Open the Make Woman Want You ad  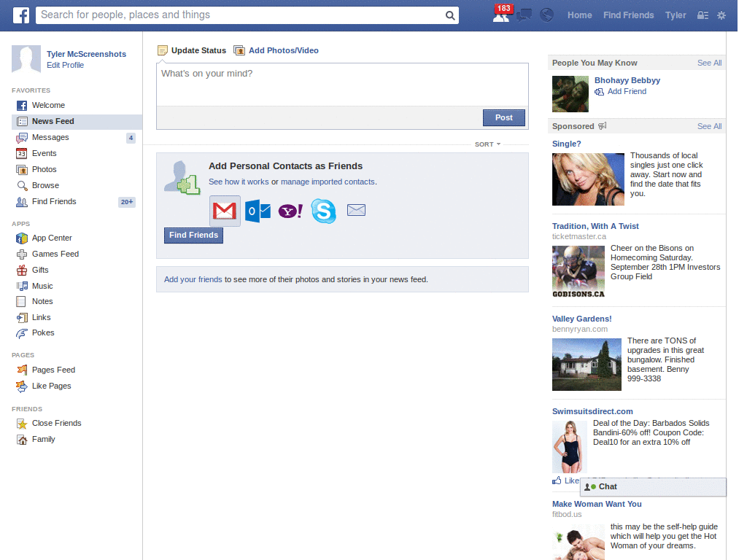pyautogui.click(x=597, y=504)
